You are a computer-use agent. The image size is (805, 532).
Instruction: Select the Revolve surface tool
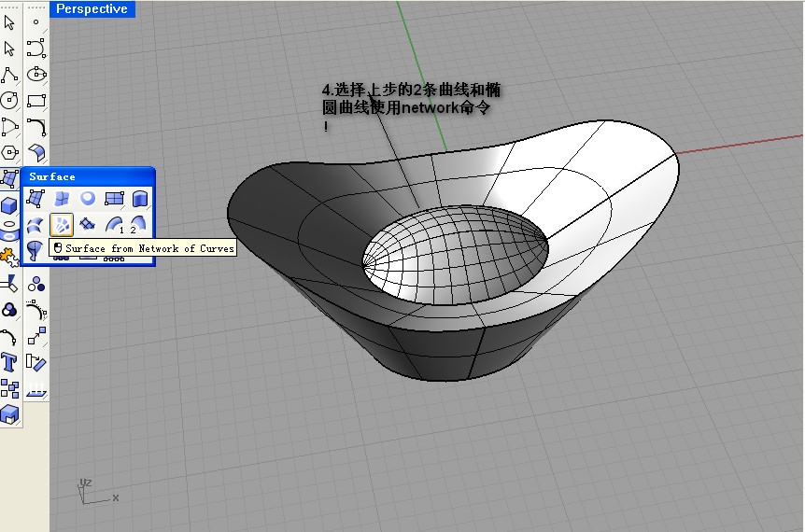(35, 251)
